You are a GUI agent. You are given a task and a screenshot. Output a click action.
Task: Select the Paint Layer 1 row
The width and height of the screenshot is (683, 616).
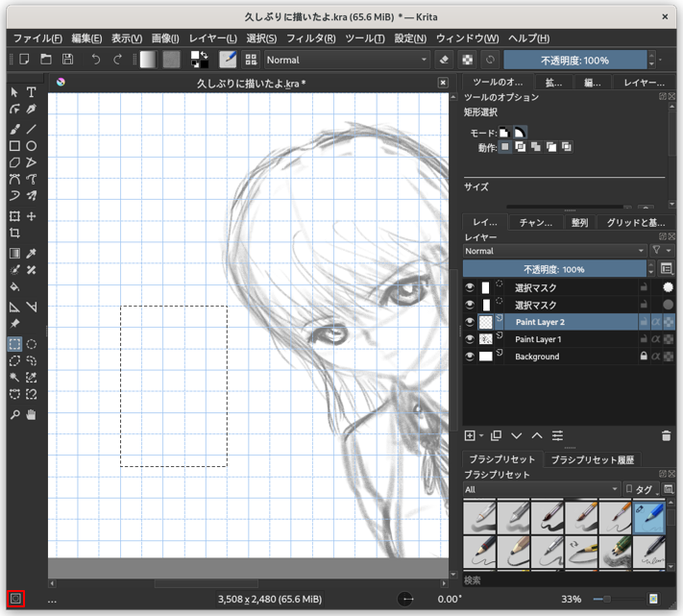point(569,339)
